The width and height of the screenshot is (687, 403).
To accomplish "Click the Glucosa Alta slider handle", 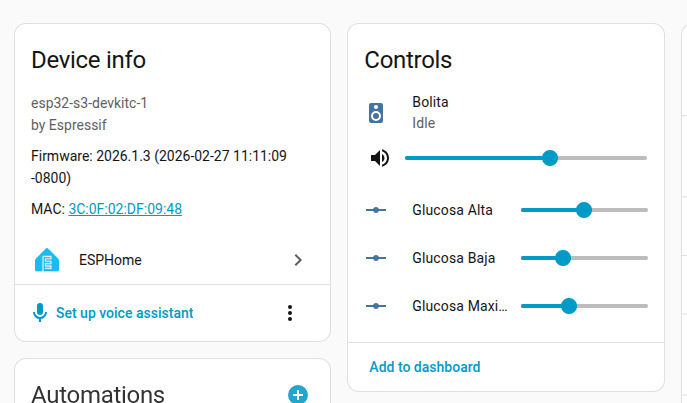I will click(x=584, y=210).
